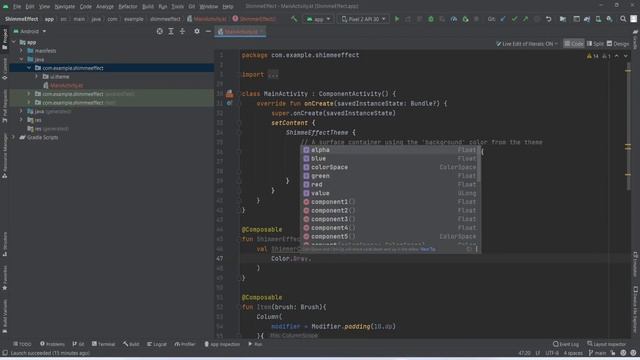Open the File menu
Screen dimensions: 640x360
(x=17, y=7)
